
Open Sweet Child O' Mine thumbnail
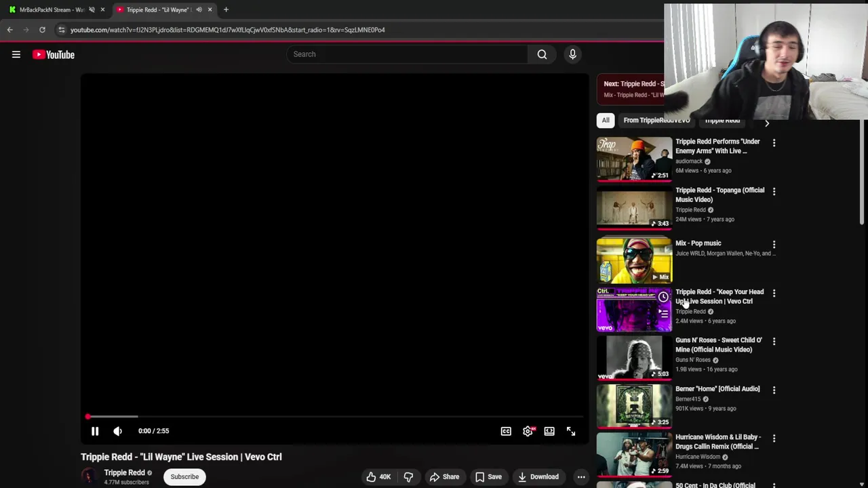634,357
